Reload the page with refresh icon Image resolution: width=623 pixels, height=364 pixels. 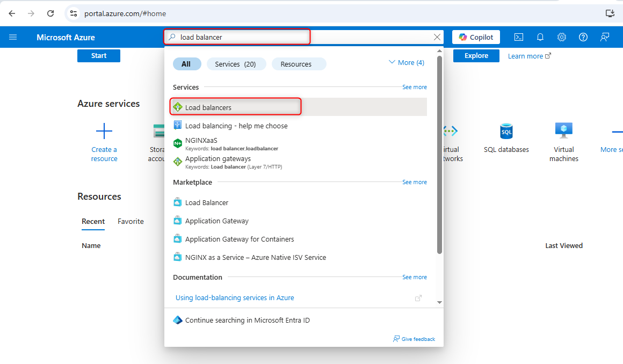point(50,13)
